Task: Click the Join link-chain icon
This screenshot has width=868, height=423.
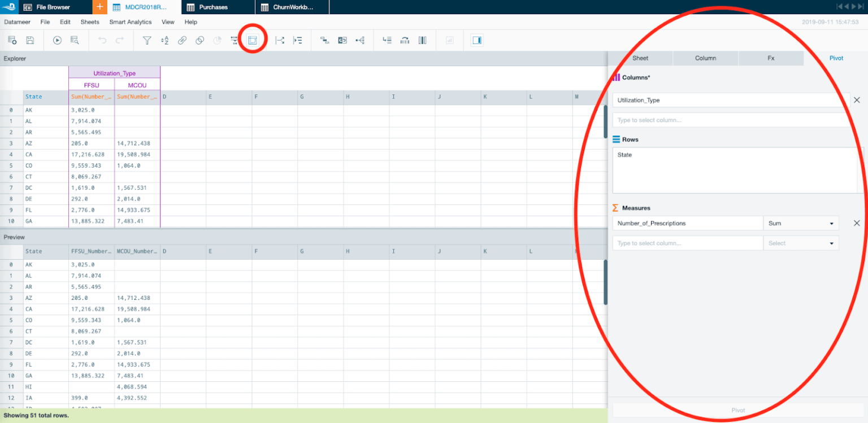Action: 182,40
